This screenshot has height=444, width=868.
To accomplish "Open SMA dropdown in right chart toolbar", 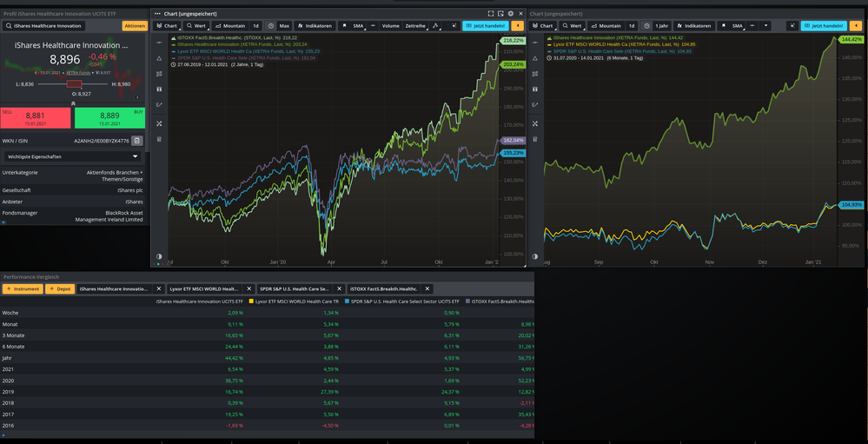I will click(738, 25).
